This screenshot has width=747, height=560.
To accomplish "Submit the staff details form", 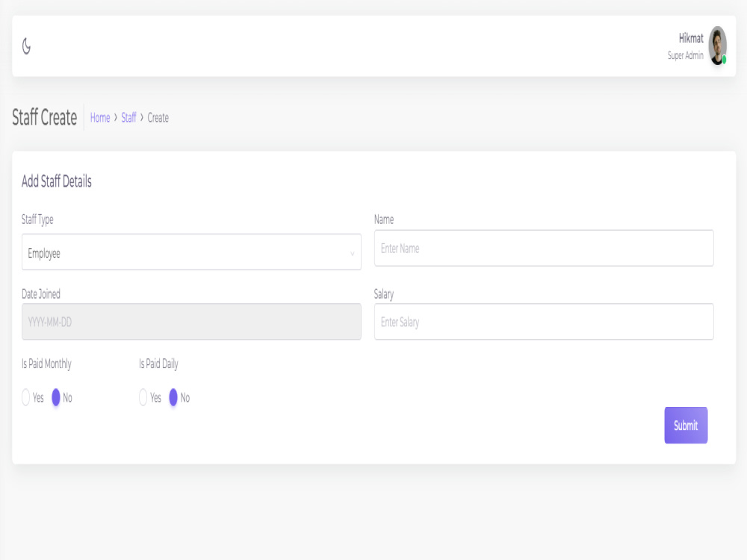I will tap(686, 426).
